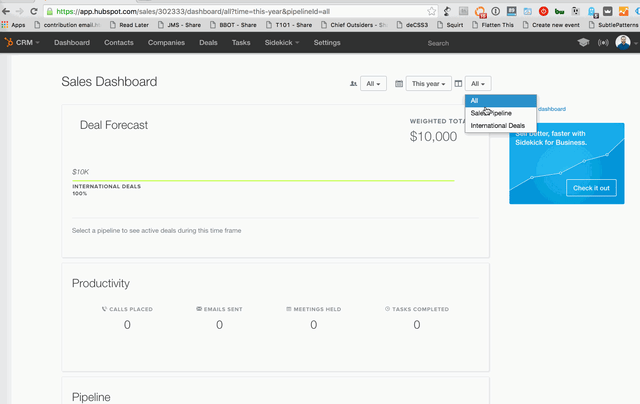Click the MEETINGS HELD label
Viewport: 640px width, 404px height.
click(318, 309)
